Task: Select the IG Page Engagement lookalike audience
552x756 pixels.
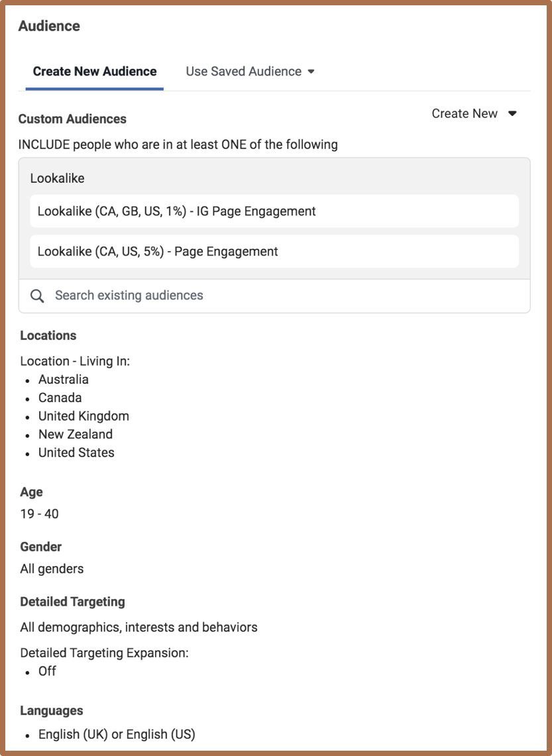Action: pyautogui.click(x=274, y=211)
